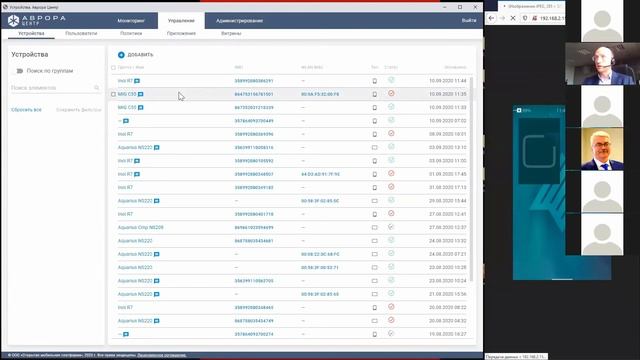Open comment icon on Aquarius NS220 row 04:32
The image size is (640, 360).
(x=156, y=321)
